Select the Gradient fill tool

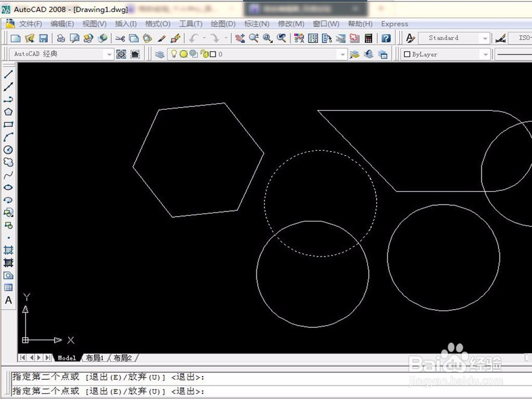[8, 263]
